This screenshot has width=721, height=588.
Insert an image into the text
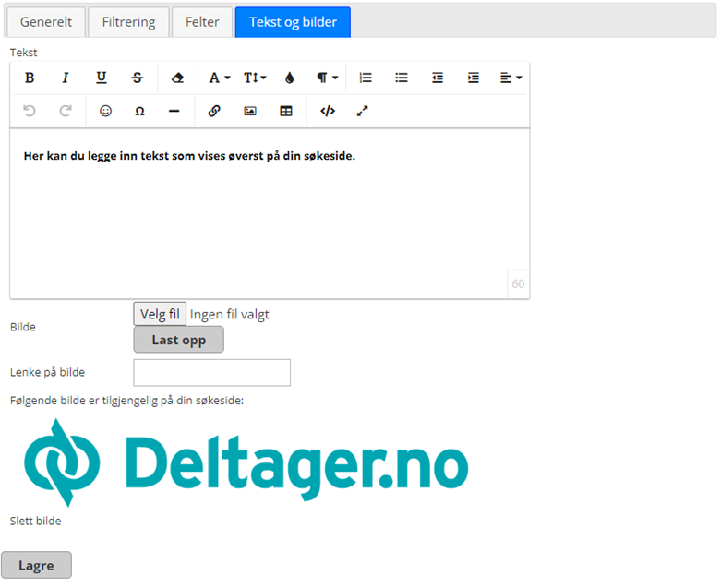(250, 111)
